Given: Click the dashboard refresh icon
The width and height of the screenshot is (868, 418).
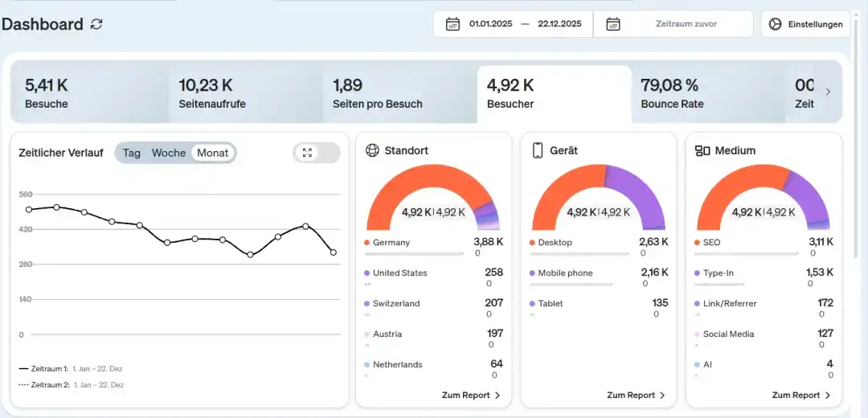Looking at the screenshot, I should tap(96, 24).
